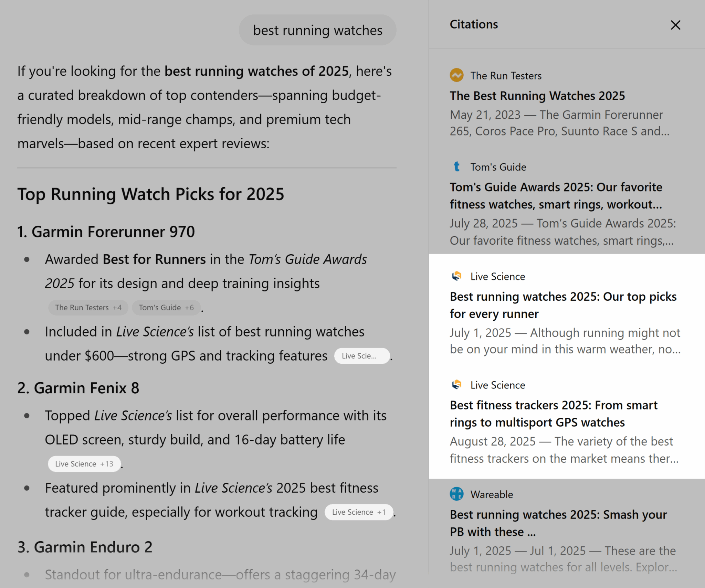The image size is (705, 588).
Task: Click the first Live Science favicon
Action: click(x=456, y=276)
